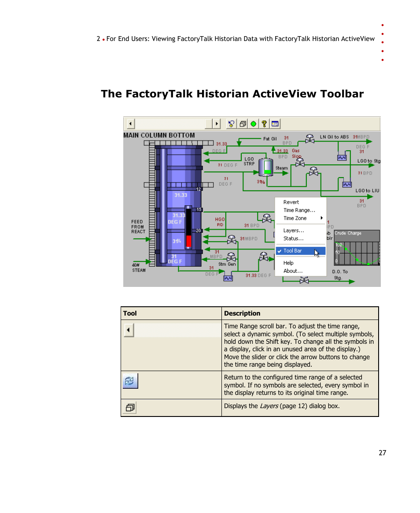Click the HGO P/D label
420x513 pixels.
[x=220, y=222]
